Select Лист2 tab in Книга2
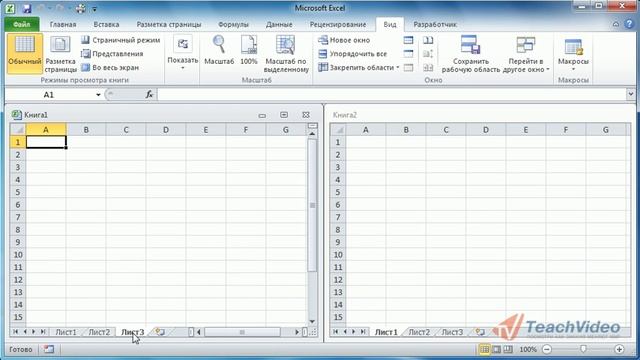The width and height of the screenshot is (640, 360). 419,332
